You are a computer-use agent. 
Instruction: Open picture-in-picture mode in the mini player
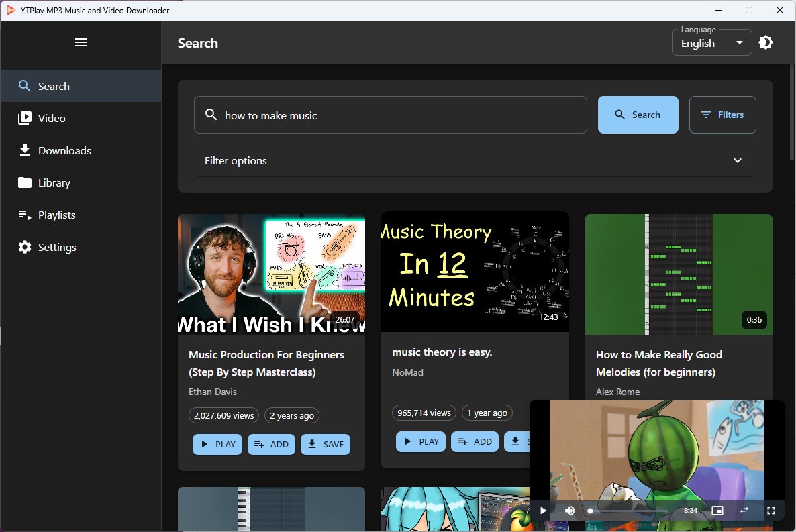[717, 511]
